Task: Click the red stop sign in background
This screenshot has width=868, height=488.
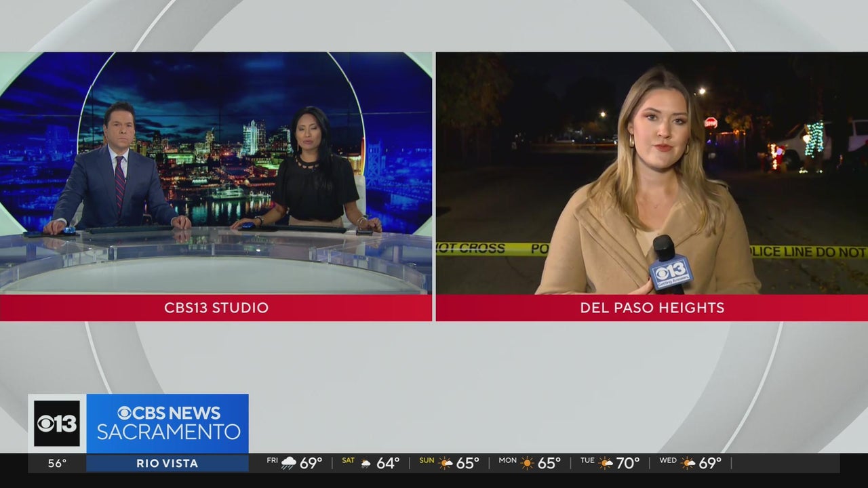Action: coord(711,123)
